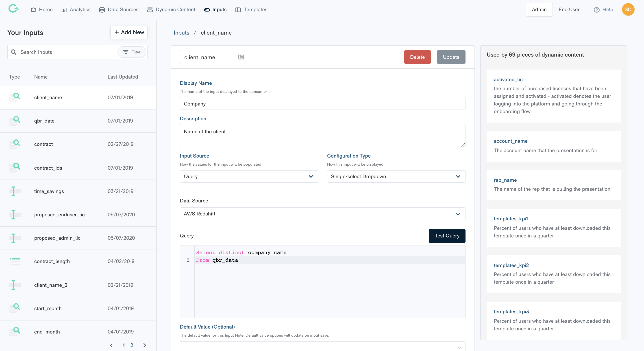Click the Add New button
This screenshot has height=351, width=644.
click(129, 32)
